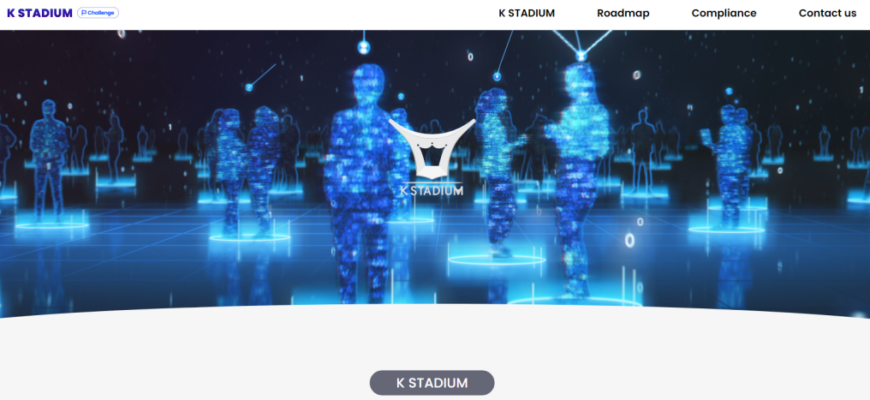Image resolution: width=870 pixels, height=400 pixels.
Task: Click the glowing node above the tallest right figure
Action: coord(581,55)
